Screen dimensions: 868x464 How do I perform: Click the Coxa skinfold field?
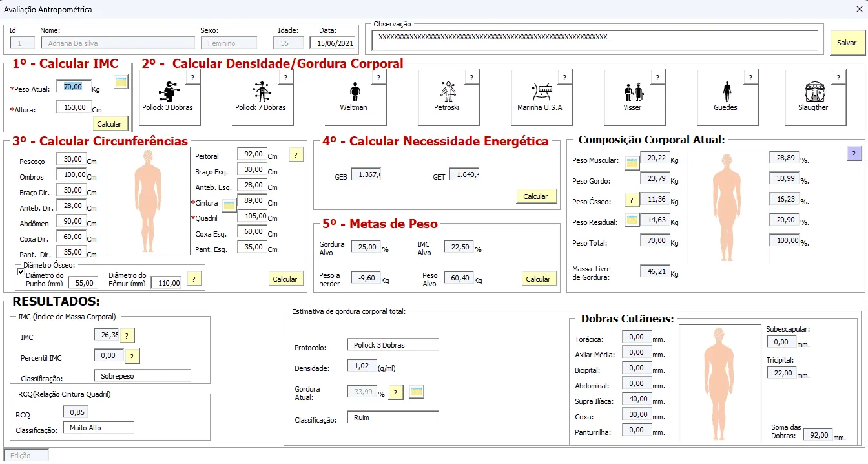[x=637, y=414]
